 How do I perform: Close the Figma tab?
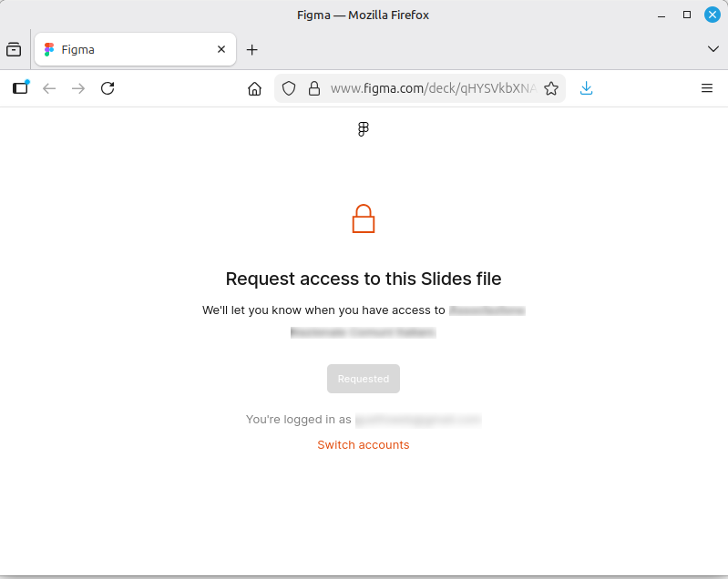[221, 49]
